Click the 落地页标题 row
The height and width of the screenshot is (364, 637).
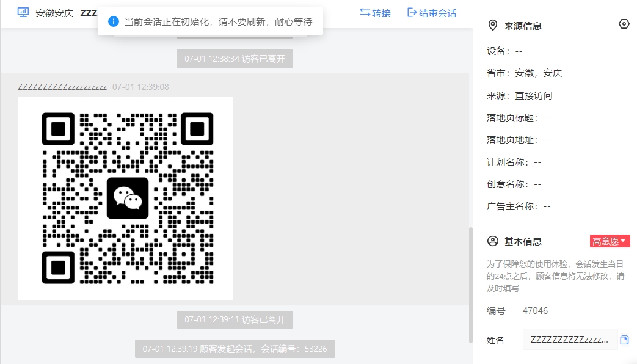click(519, 118)
